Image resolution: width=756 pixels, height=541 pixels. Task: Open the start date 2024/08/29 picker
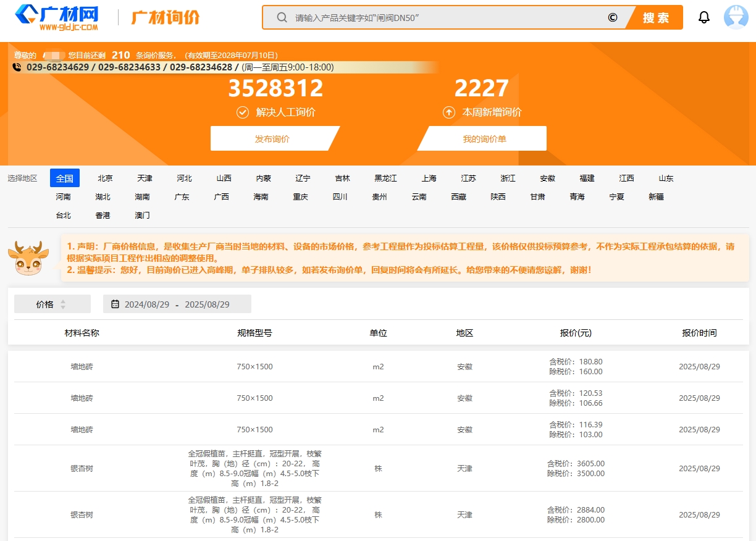pyautogui.click(x=147, y=304)
